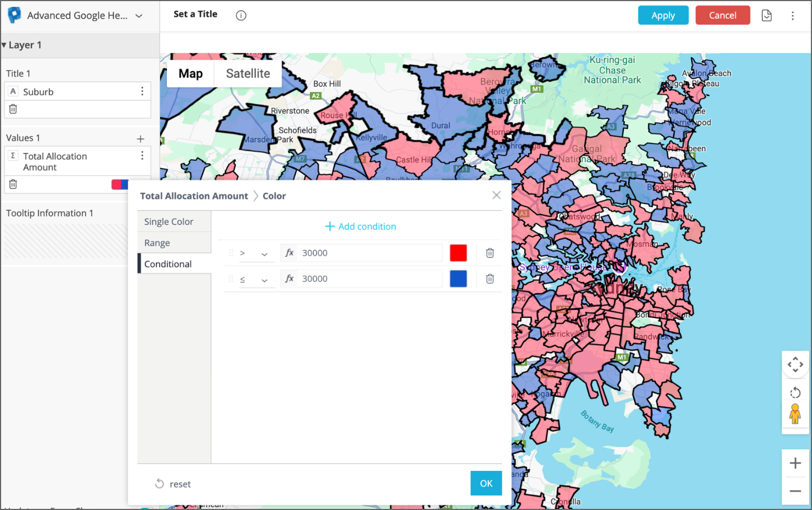The width and height of the screenshot is (812, 510).
Task: Click the rotate map icon
Action: [795, 392]
